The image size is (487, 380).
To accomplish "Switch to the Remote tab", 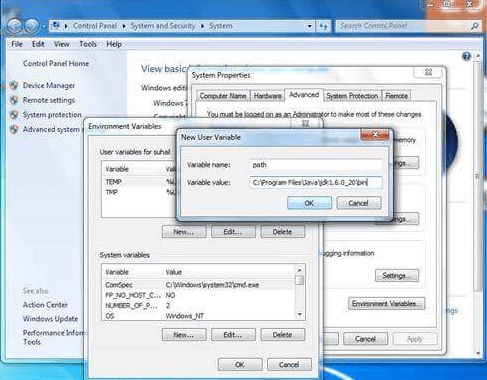I will [396, 96].
